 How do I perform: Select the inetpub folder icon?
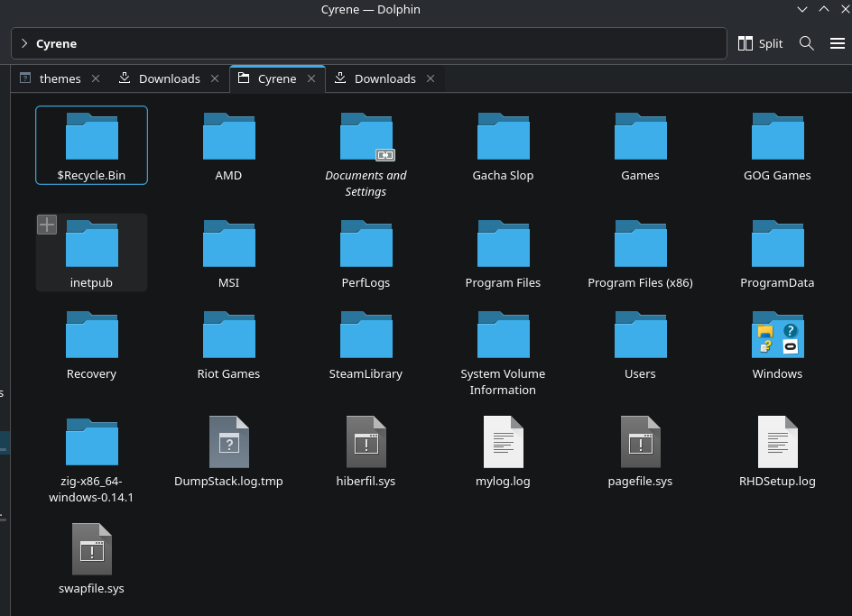(x=92, y=244)
